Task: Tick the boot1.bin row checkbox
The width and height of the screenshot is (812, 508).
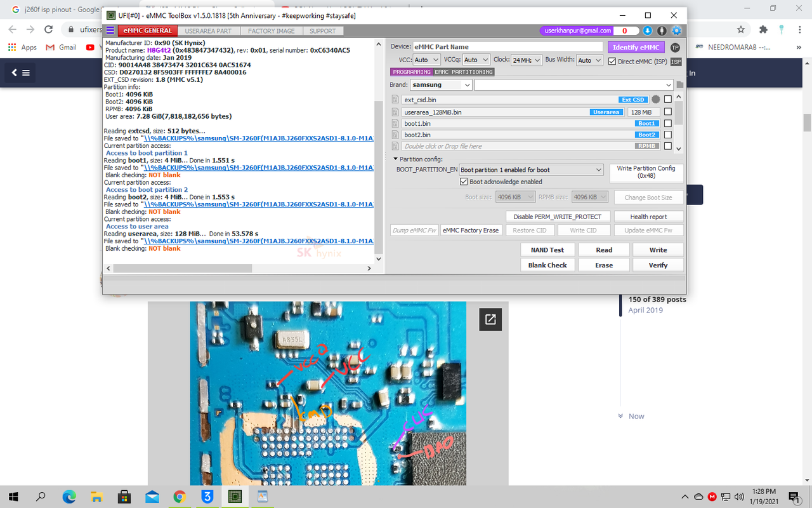Action: (x=667, y=123)
